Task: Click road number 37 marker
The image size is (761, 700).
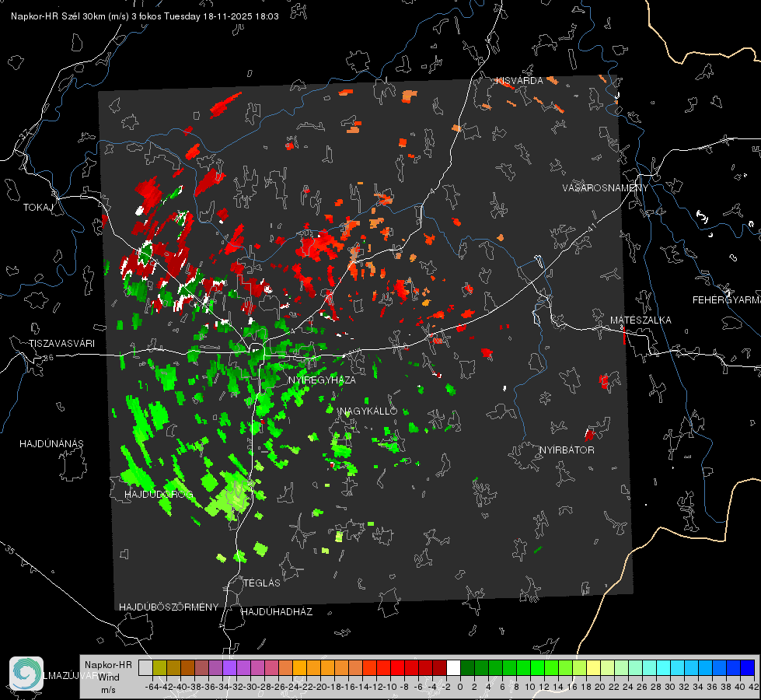Action: [24, 133]
